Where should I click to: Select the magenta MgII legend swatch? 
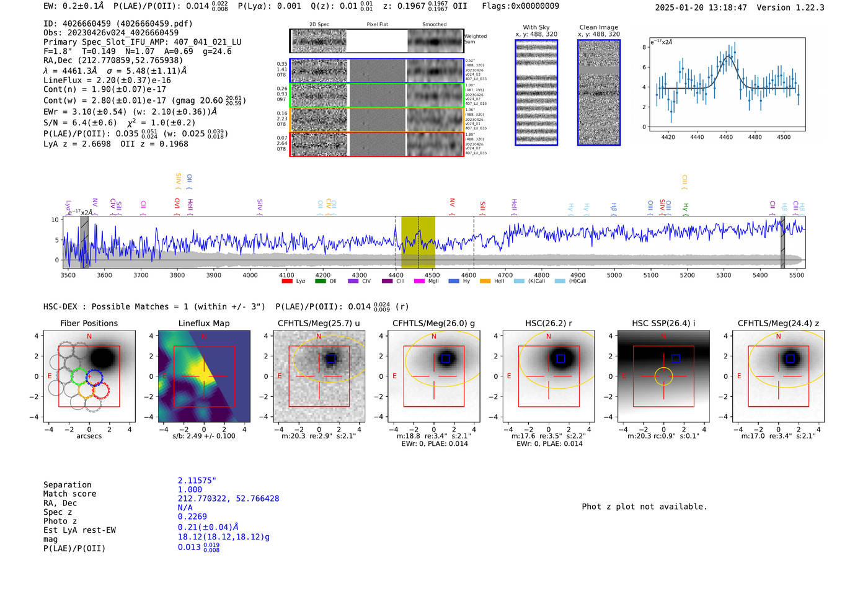[x=419, y=281]
